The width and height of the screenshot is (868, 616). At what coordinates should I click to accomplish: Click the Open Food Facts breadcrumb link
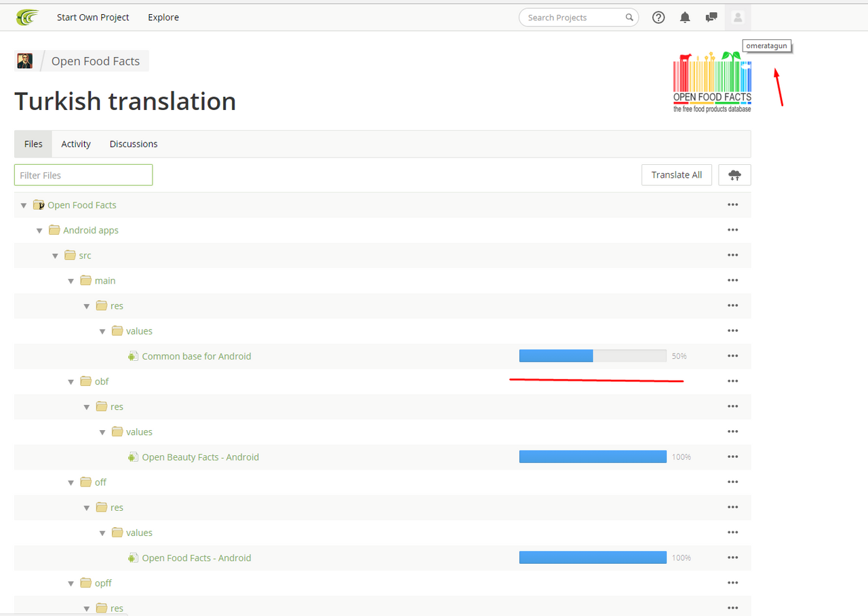[96, 61]
